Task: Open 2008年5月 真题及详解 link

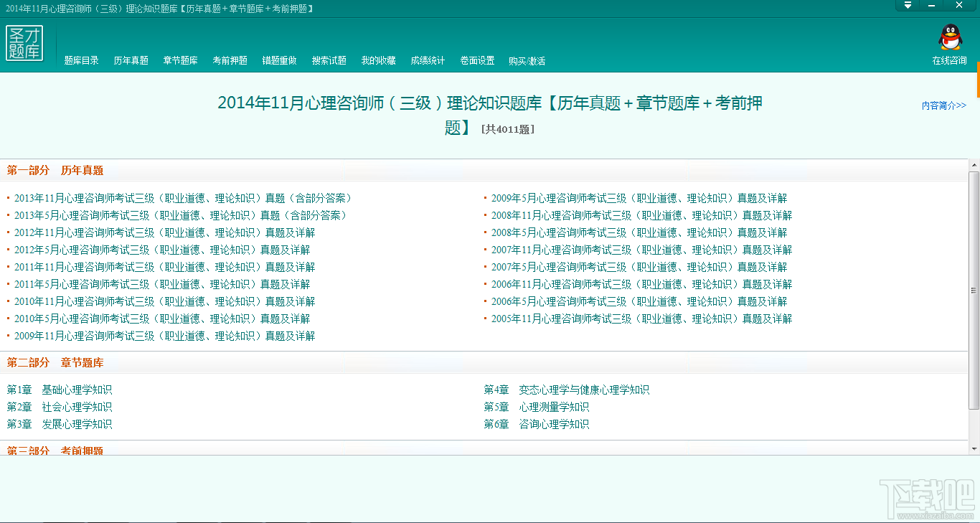Action: click(x=639, y=232)
